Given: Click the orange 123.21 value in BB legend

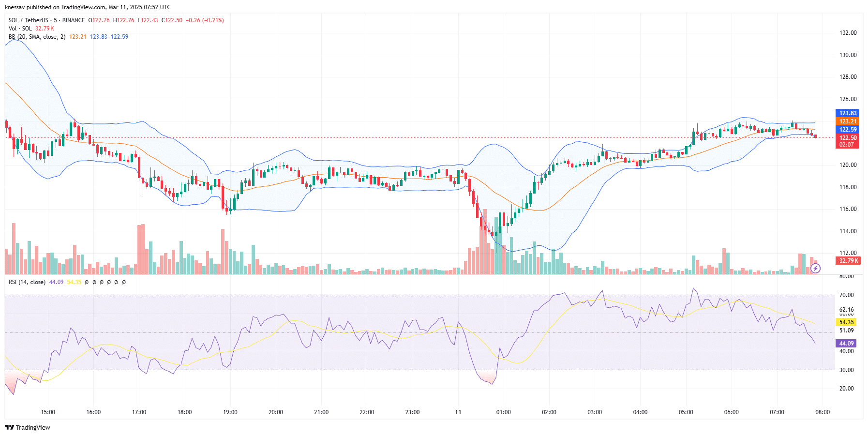Looking at the screenshot, I should point(77,37).
